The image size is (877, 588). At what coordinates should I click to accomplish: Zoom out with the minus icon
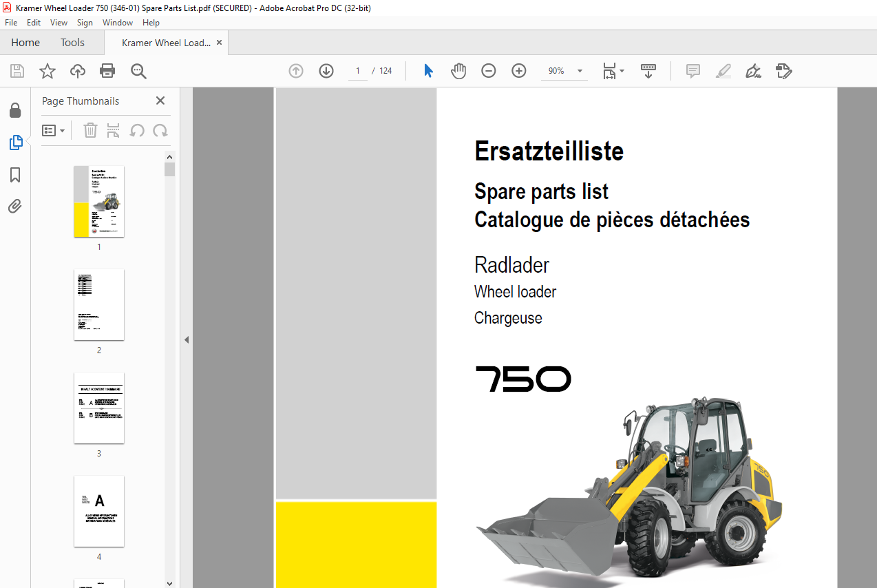pyautogui.click(x=489, y=71)
